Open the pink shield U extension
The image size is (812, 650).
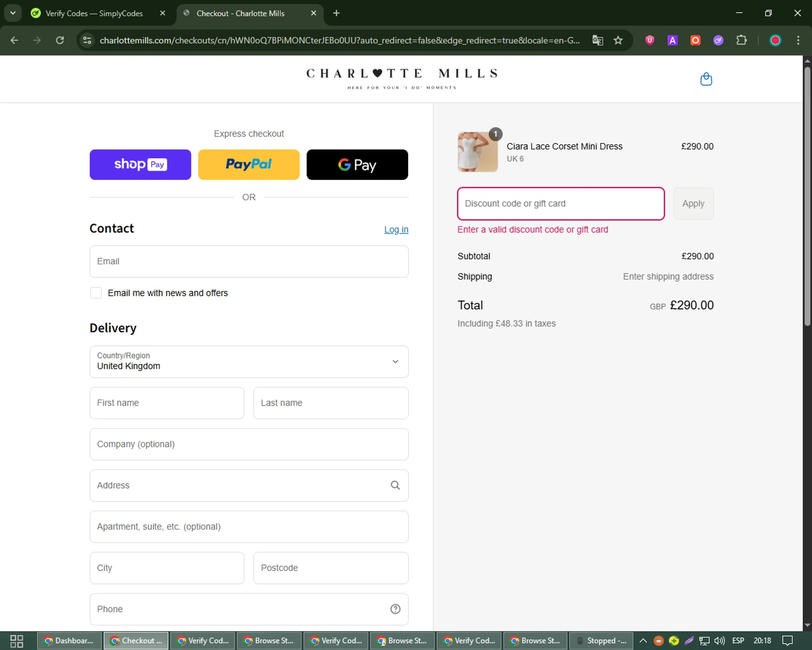click(650, 40)
